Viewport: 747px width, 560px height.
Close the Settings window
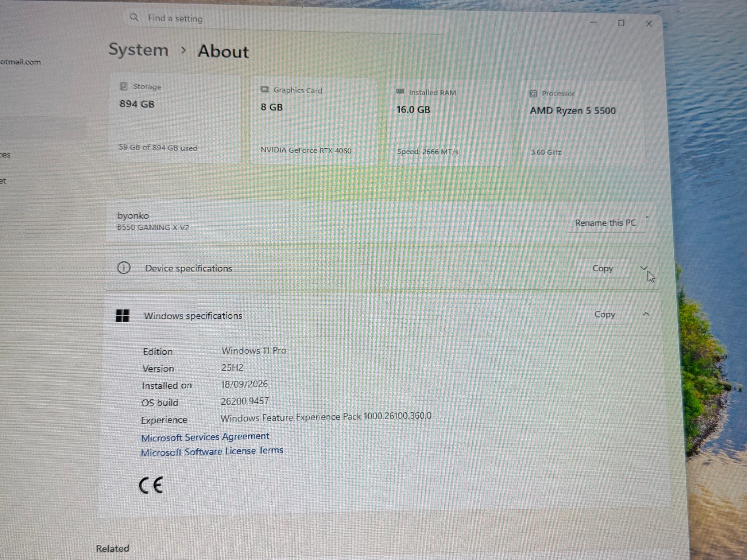649,24
